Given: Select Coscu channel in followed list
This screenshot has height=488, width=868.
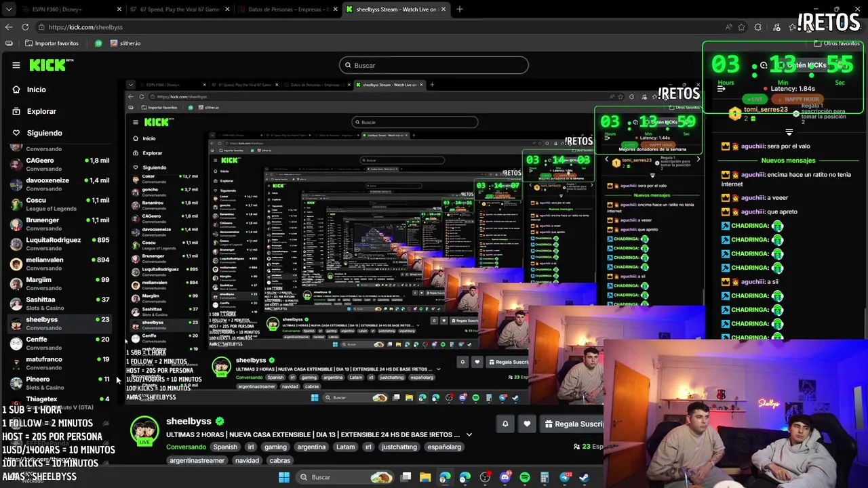Looking at the screenshot, I should click(60, 204).
